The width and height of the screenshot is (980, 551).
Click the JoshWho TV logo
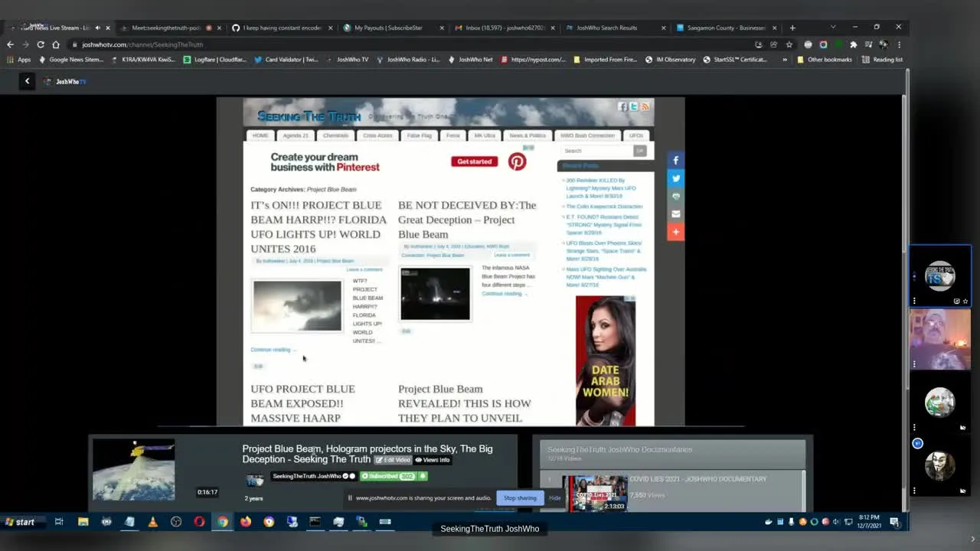[65, 81]
